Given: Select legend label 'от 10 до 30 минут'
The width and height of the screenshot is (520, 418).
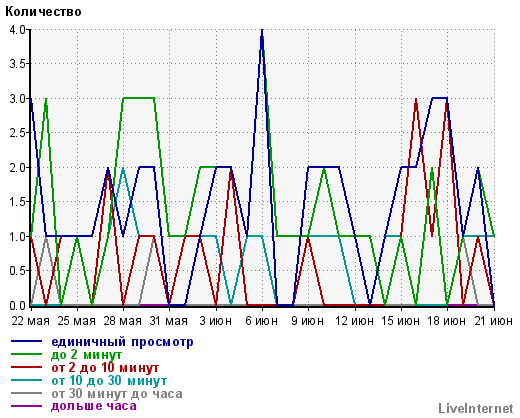Looking at the screenshot, I should click(x=109, y=380).
